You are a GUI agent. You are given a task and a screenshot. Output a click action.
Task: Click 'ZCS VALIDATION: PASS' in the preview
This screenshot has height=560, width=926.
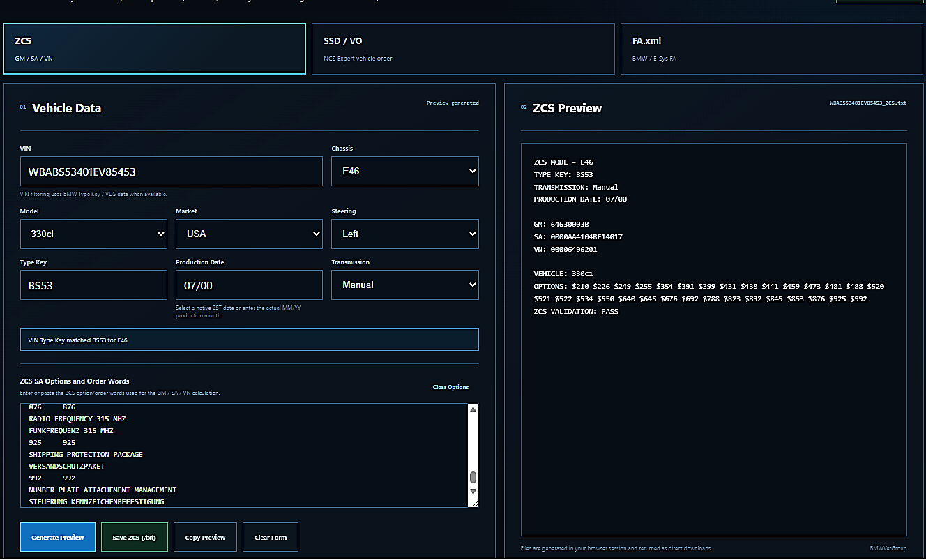pyautogui.click(x=576, y=312)
